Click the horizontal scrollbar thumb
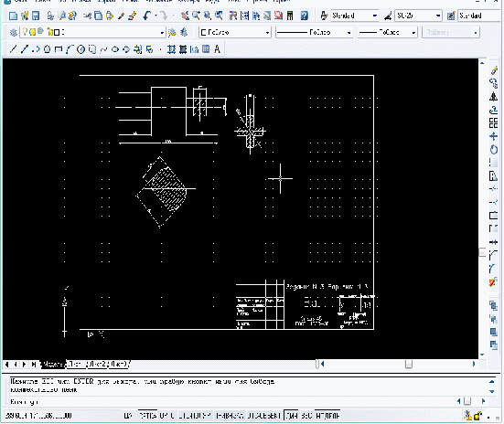This screenshot has width=504, height=424. point(409,365)
